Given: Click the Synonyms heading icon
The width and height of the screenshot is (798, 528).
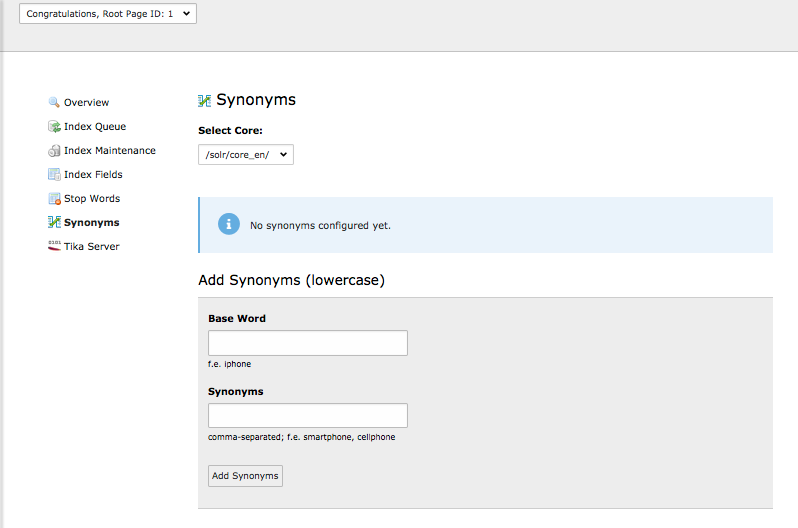Looking at the screenshot, I should 205,100.
